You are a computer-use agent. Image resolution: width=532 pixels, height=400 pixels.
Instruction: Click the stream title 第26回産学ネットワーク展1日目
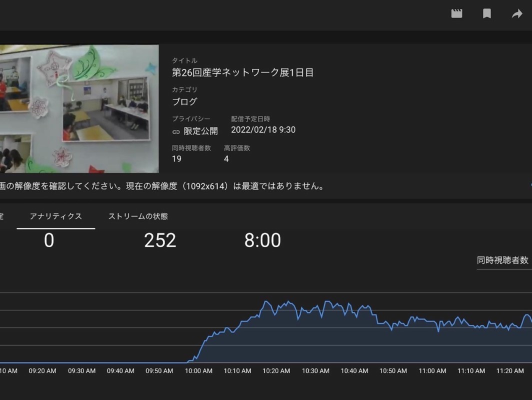pos(242,72)
